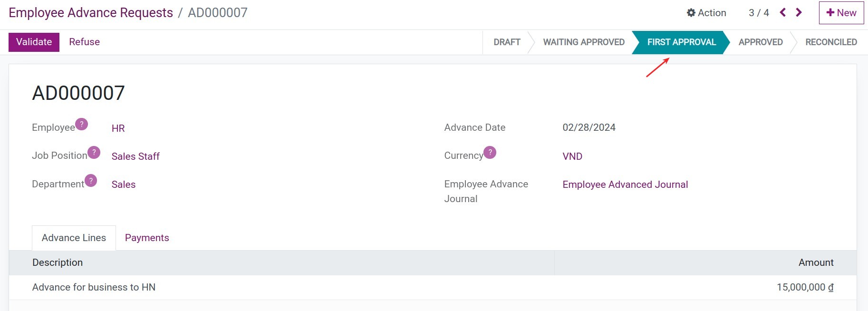
Task: Open the Employee Advanced Journal link
Action: [x=625, y=185]
